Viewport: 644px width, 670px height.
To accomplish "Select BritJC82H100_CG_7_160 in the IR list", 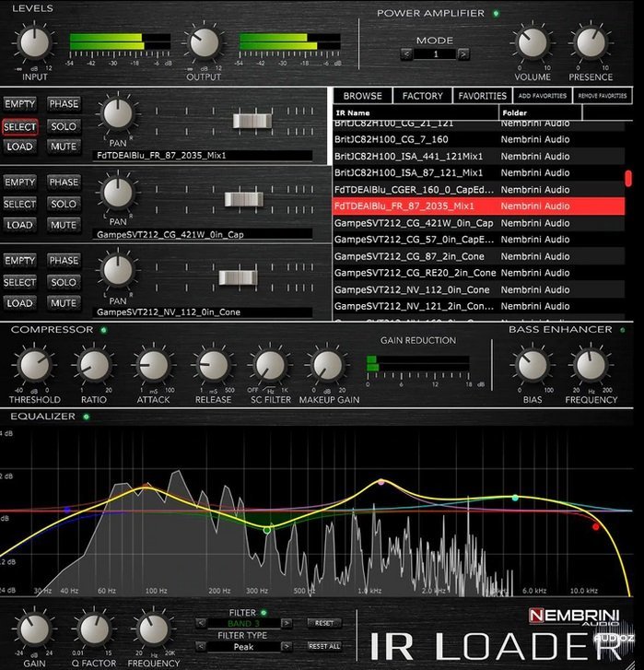I will (x=478, y=139).
